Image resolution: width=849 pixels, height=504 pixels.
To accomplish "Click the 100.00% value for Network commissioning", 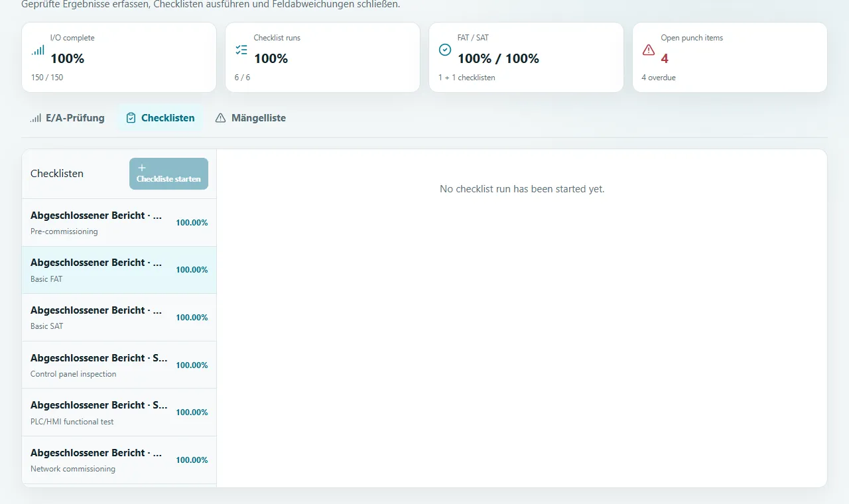I will pyautogui.click(x=192, y=460).
